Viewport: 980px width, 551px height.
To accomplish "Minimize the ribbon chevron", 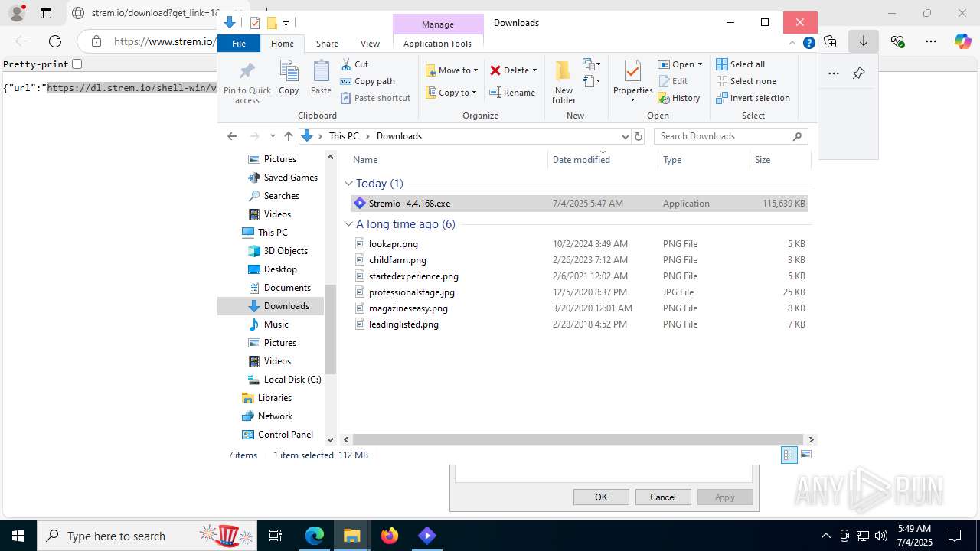I will tap(792, 44).
